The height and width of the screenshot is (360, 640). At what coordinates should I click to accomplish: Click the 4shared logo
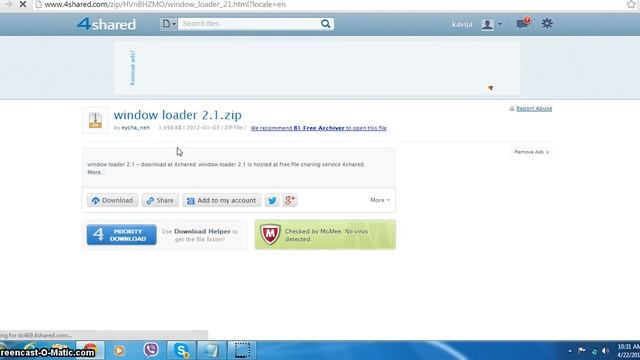pyautogui.click(x=106, y=24)
